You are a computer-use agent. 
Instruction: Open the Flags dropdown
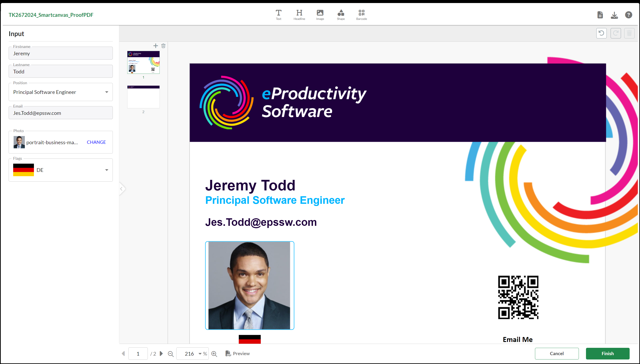[x=107, y=170]
